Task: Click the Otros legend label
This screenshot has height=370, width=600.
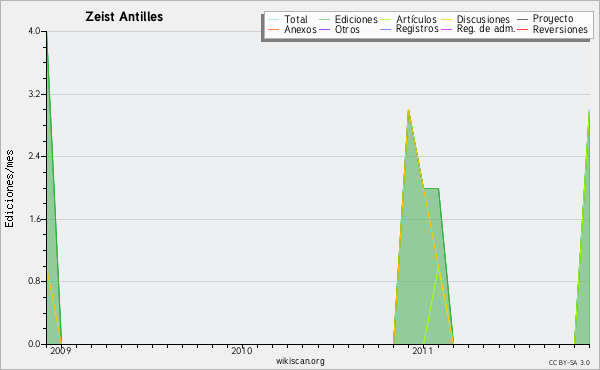Action: coord(347,30)
